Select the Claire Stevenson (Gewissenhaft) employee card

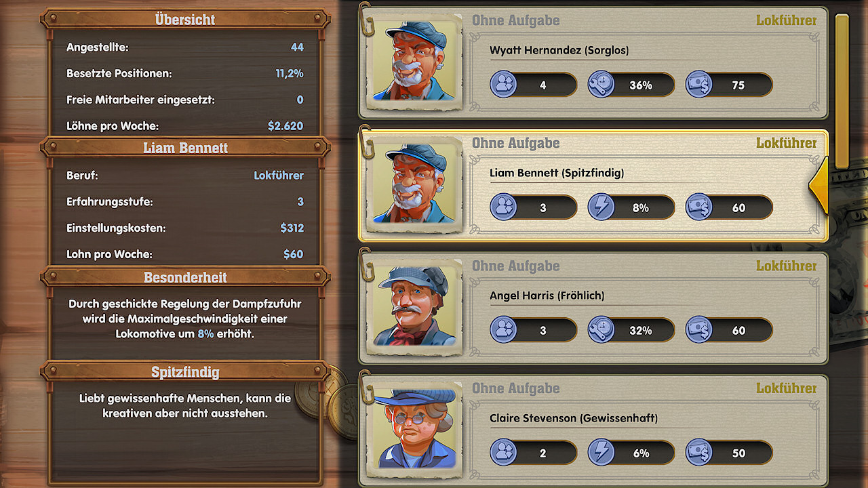[x=593, y=430]
